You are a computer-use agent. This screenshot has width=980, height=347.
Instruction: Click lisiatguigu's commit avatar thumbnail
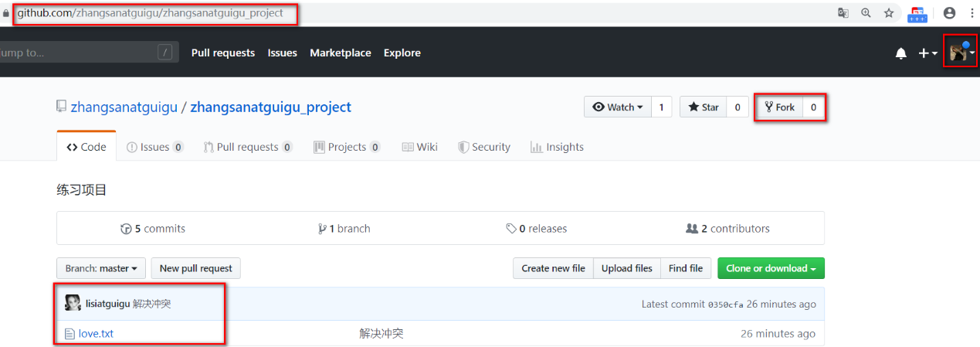(x=73, y=304)
